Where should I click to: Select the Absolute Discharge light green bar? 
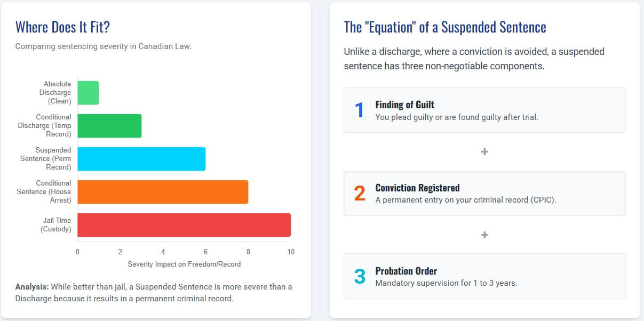88,93
